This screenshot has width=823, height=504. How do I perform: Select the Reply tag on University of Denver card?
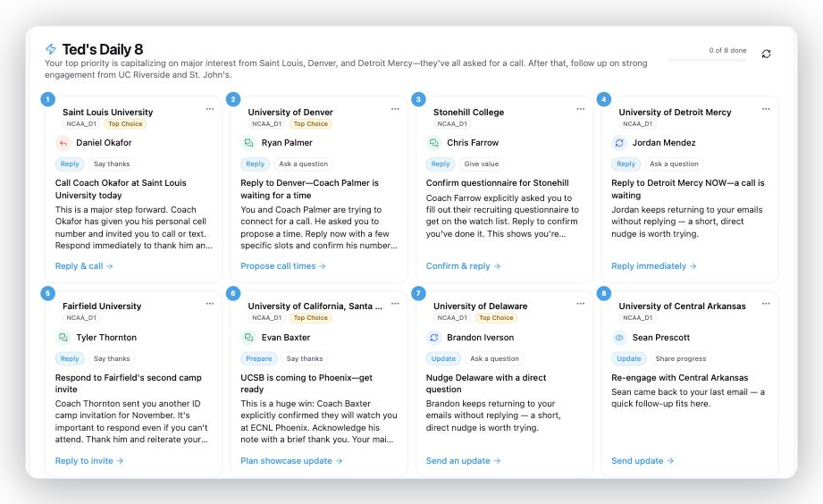(x=255, y=164)
